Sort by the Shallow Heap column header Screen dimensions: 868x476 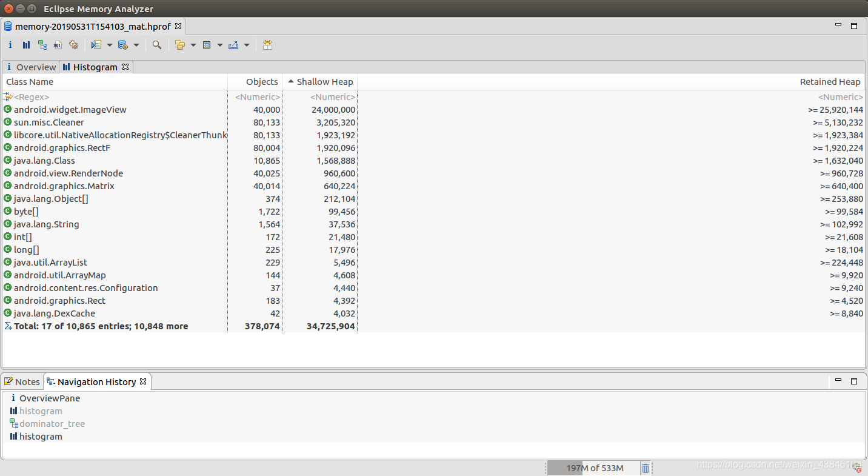click(x=320, y=82)
